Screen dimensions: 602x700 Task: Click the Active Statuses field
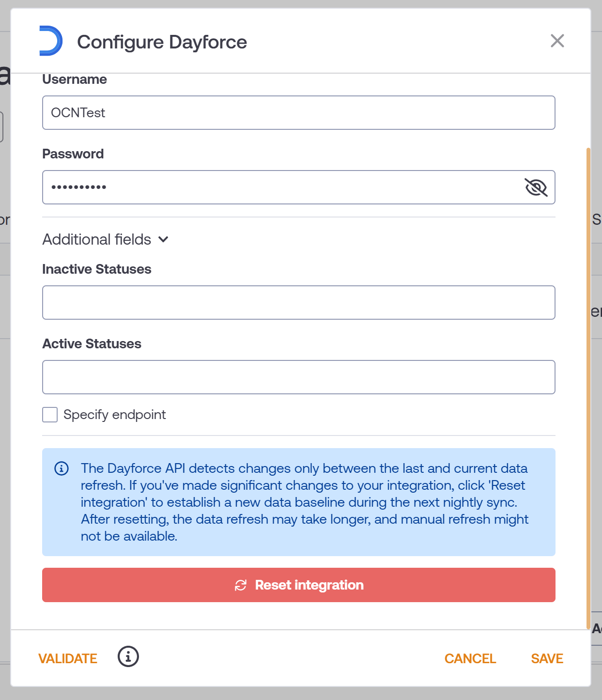(x=299, y=377)
